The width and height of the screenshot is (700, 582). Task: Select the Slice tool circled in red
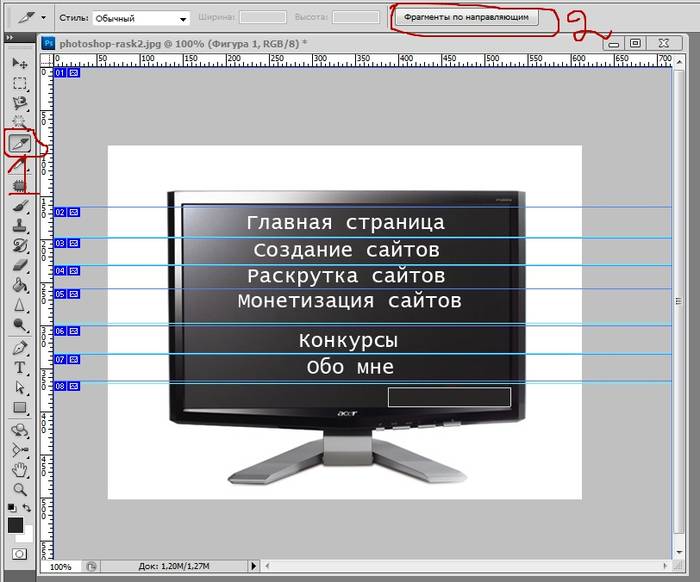pos(19,145)
